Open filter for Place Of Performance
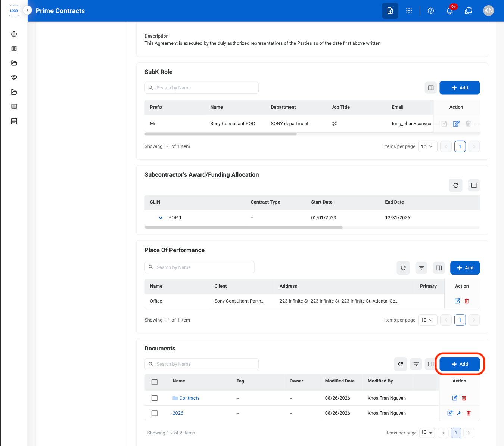Viewport: 504px width, 446px height. (x=421, y=268)
